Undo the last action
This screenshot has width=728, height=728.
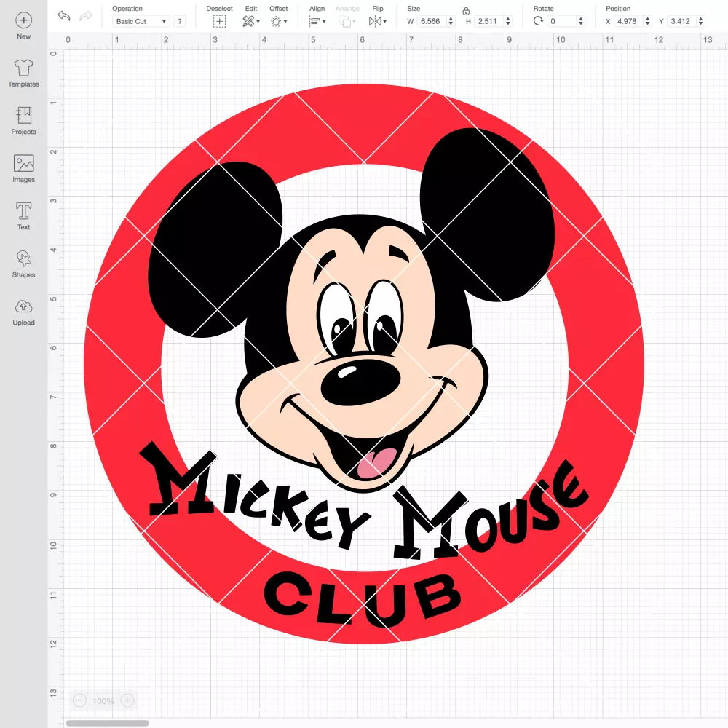64,16
